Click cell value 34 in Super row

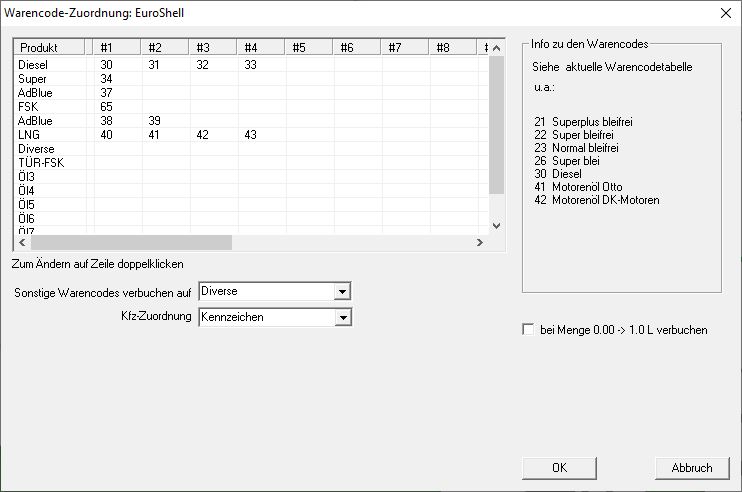tap(106, 79)
